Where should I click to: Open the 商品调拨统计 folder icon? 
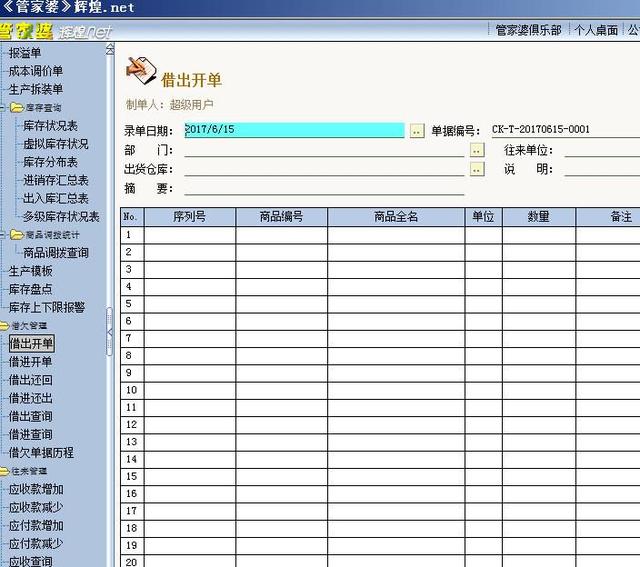17,235
